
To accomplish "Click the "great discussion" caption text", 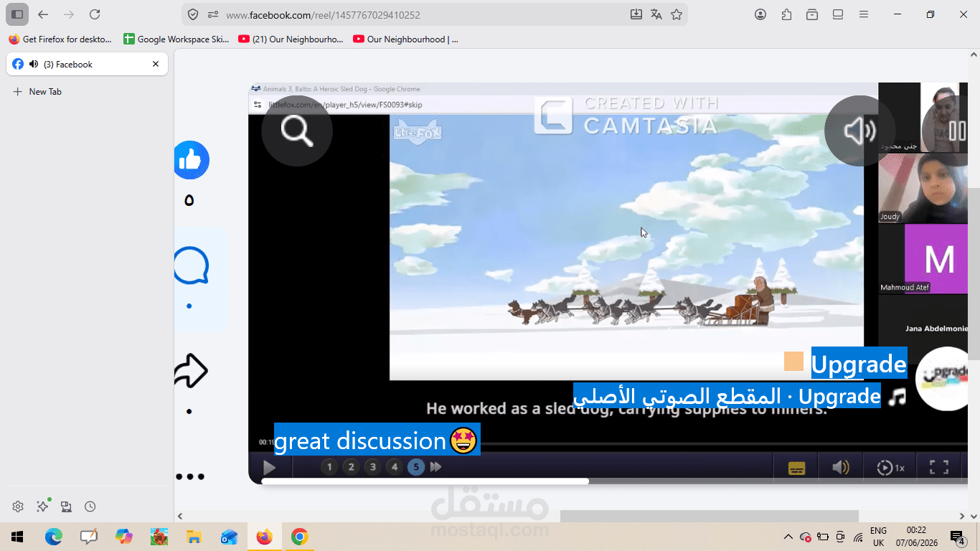I will (x=377, y=440).
